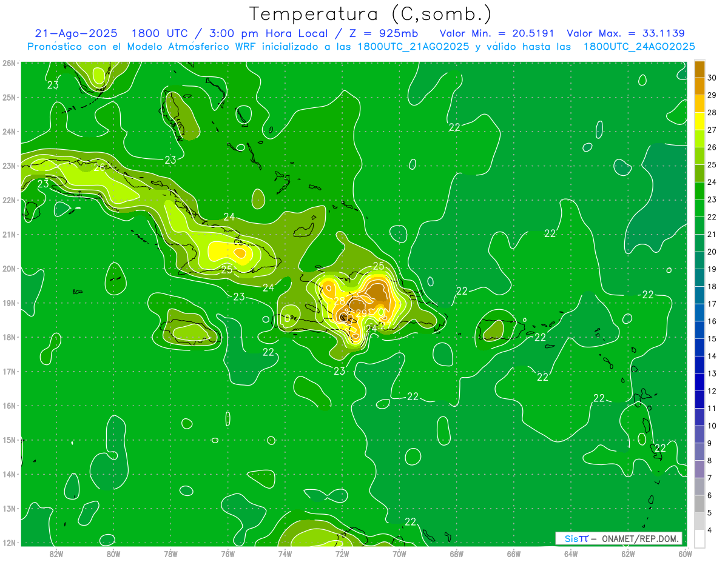728x562 pixels.
Task: Click the 78W longitude axis label
Action: [x=170, y=554]
